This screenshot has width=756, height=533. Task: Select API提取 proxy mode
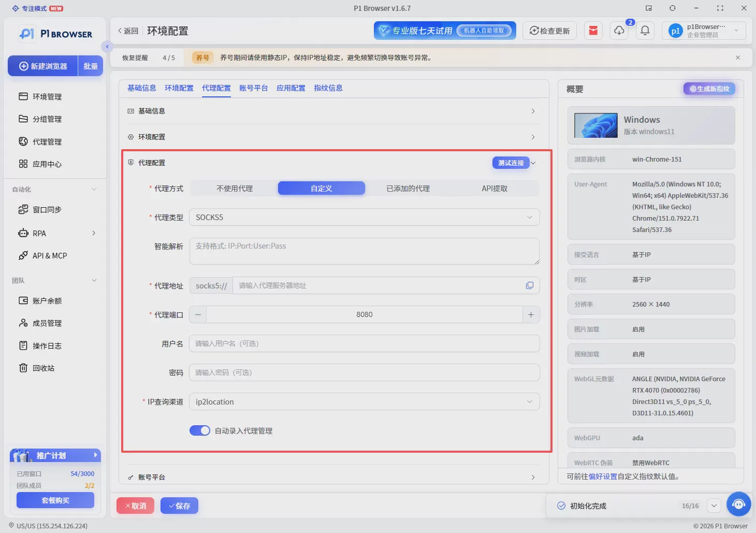[x=495, y=189]
